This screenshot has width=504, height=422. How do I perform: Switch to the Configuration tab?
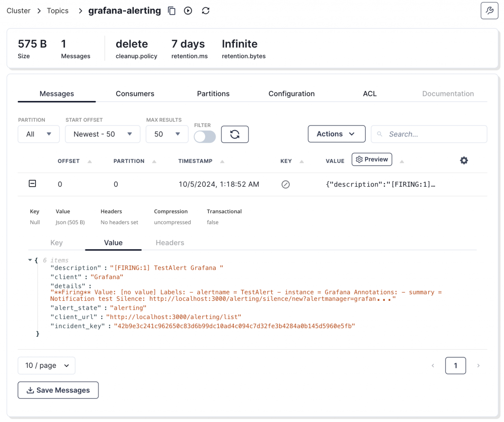coord(291,94)
